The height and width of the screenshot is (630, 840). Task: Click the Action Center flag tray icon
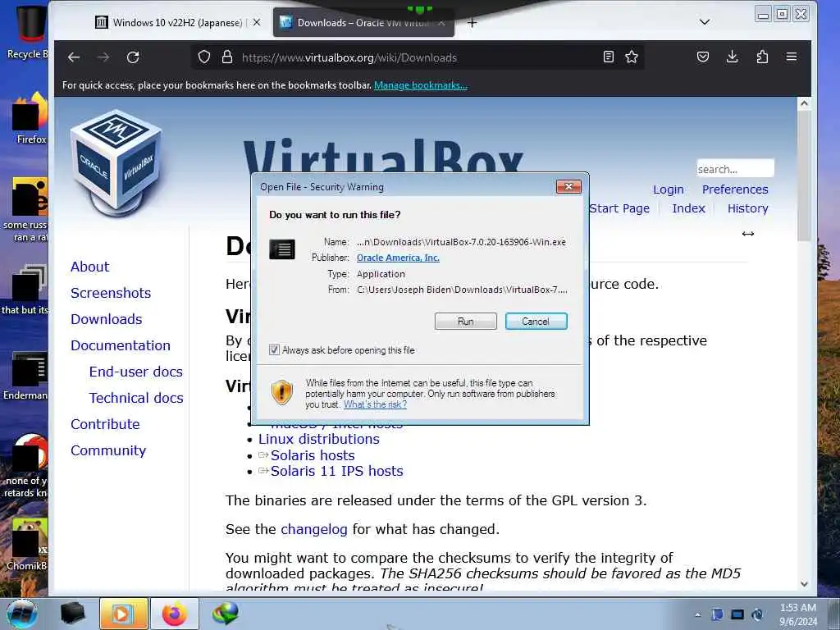tap(717, 614)
